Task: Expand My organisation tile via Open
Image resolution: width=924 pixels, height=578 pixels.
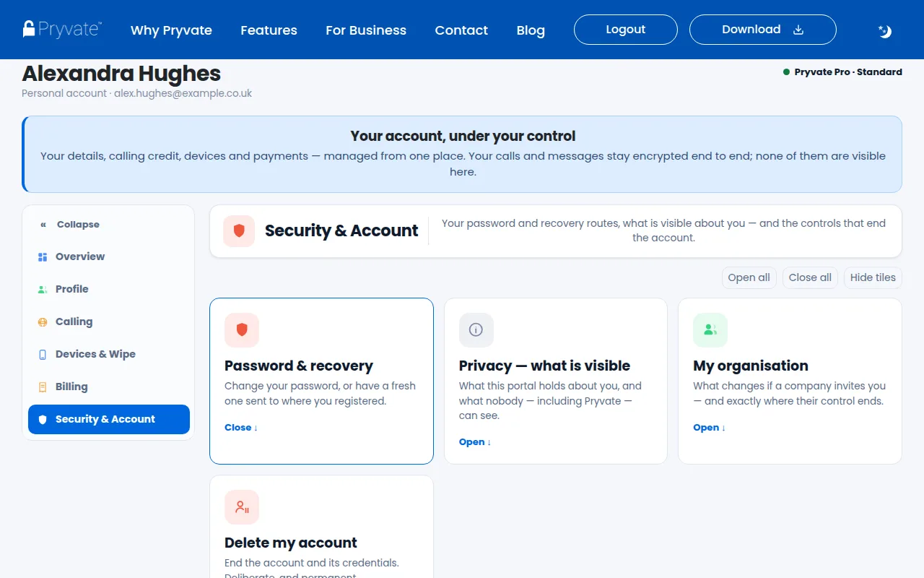Action: click(710, 428)
